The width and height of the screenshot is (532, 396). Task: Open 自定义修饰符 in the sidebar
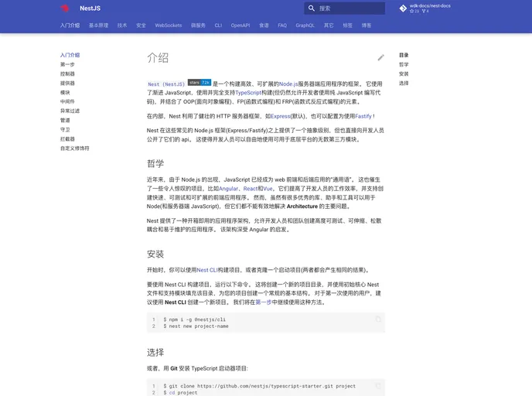75,148
